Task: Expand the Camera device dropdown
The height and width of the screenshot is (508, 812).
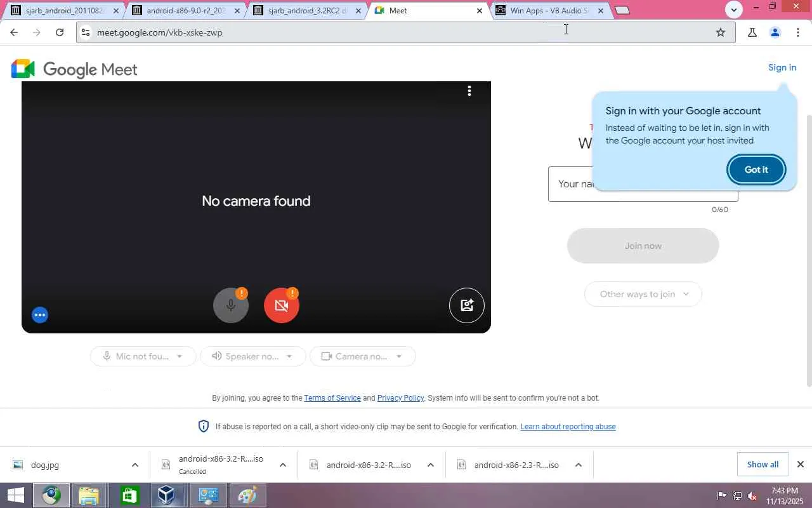Action: 363,356
